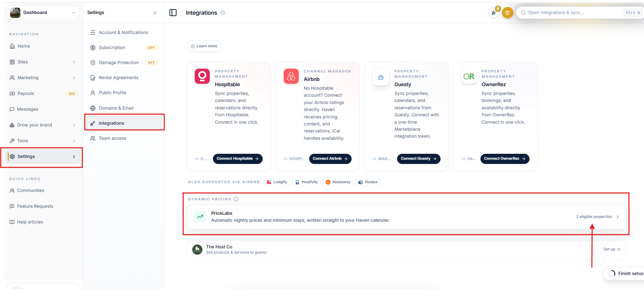
Task: Select Integrations in Settings menu
Action: tap(124, 123)
